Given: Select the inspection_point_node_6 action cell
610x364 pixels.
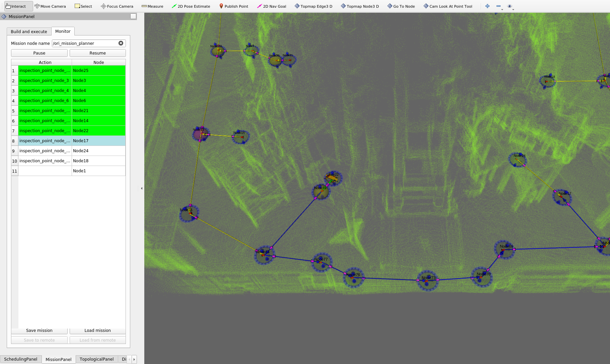Looking at the screenshot, I should click(45, 101).
